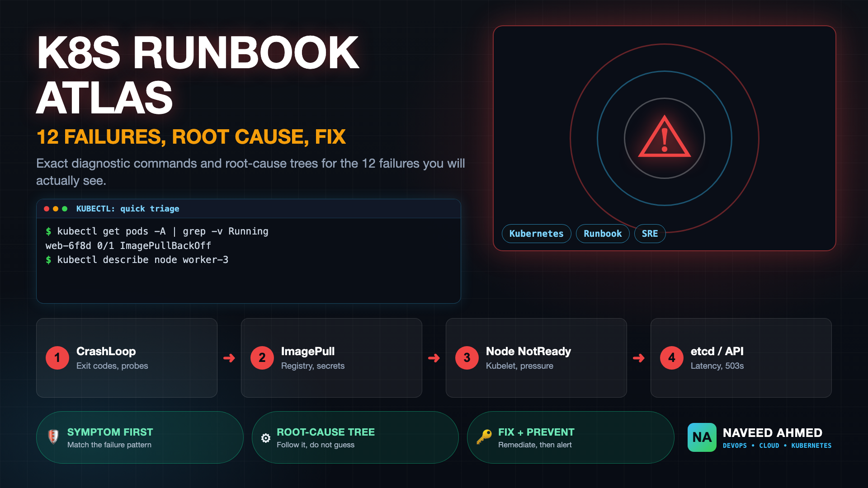Click the '12 FAILURES, ROOT CAUSE, FIX' subtitle
This screenshot has height=488, width=868.
click(191, 137)
